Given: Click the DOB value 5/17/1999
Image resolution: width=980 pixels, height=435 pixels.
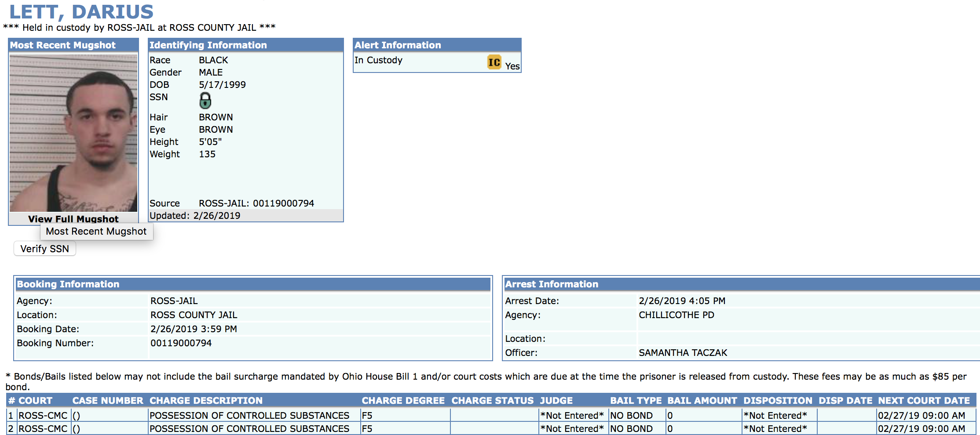Looking at the screenshot, I should (222, 84).
